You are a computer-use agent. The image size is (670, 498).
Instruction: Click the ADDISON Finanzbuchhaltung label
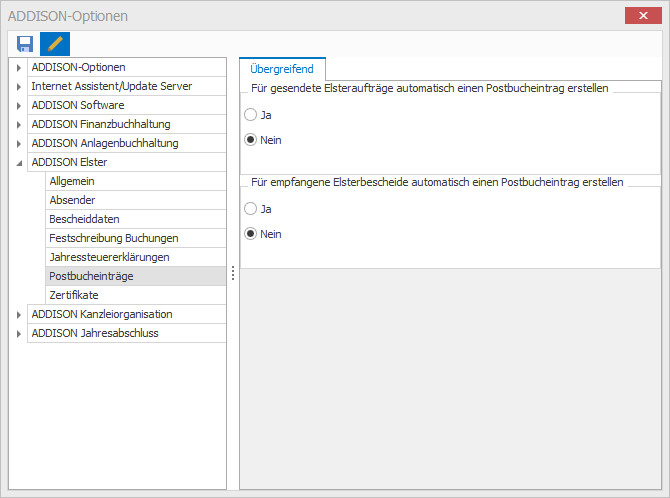[101, 124]
